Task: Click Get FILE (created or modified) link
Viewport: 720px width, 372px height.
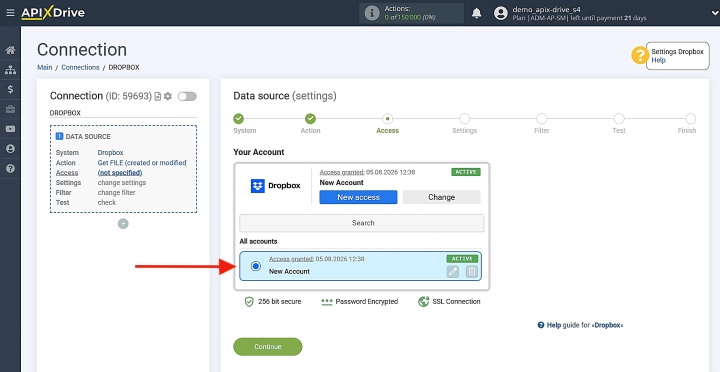Action: (x=142, y=163)
